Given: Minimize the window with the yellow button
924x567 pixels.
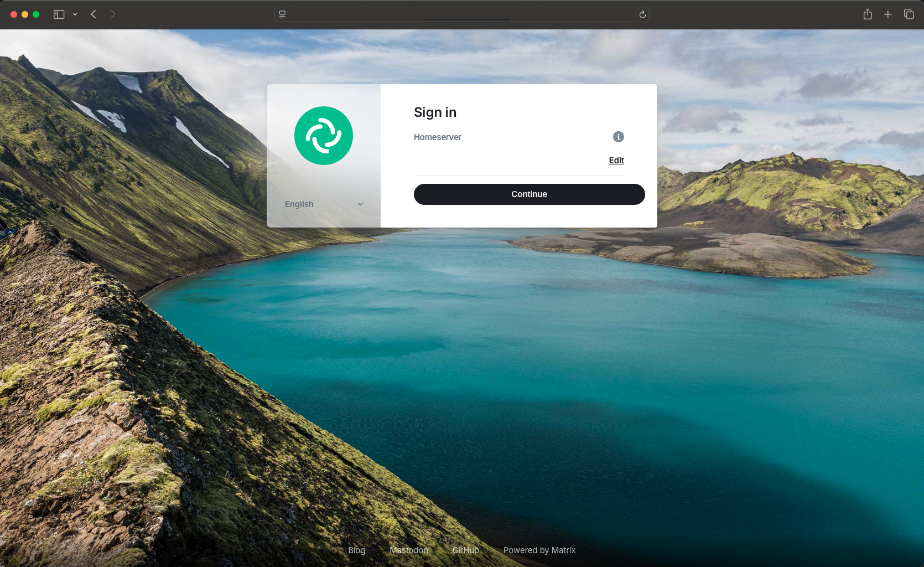Looking at the screenshot, I should pyautogui.click(x=25, y=14).
